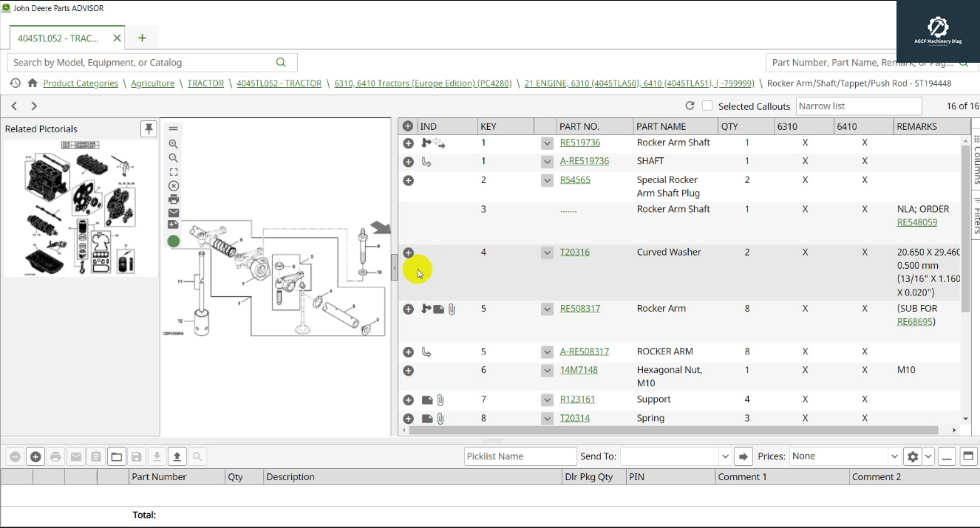Toggle the pin on the Related Pictorials panel
Screen dimensions: 980x528
coord(149,128)
